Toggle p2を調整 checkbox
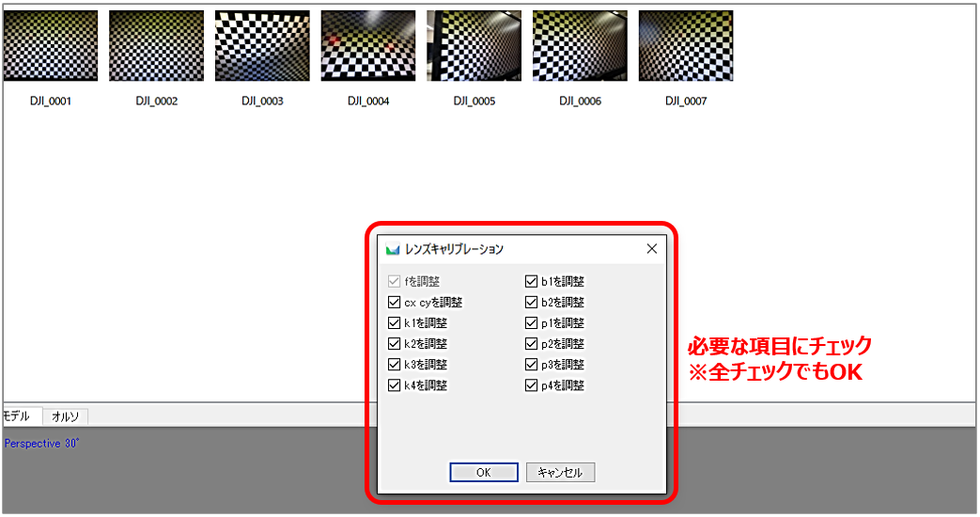Screen dimensions: 980x517 coord(531,344)
